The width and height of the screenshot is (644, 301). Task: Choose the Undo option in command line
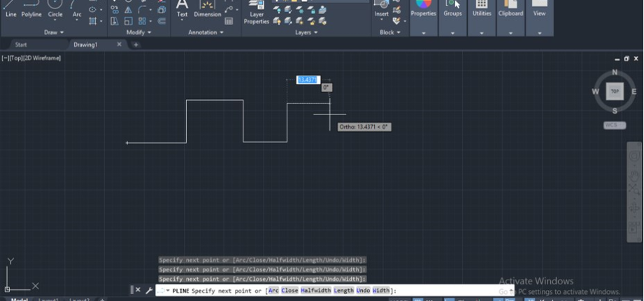pyautogui.click(x=363, y=291)
